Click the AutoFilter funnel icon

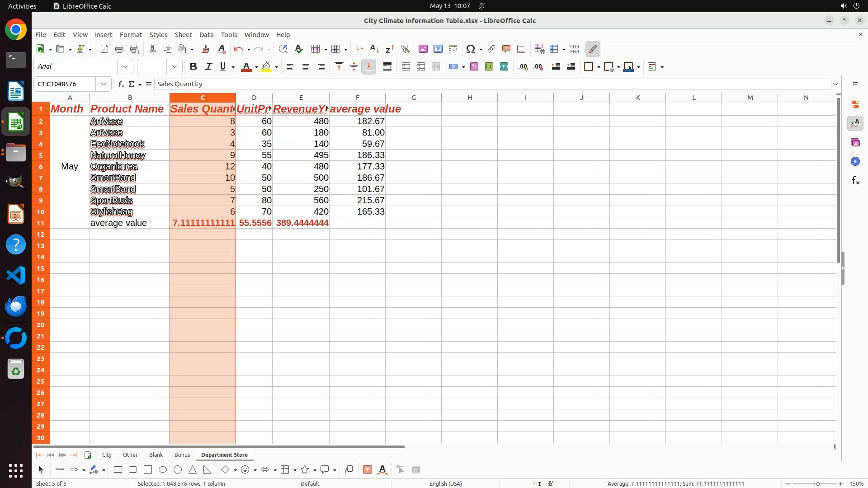click(405, 49)
